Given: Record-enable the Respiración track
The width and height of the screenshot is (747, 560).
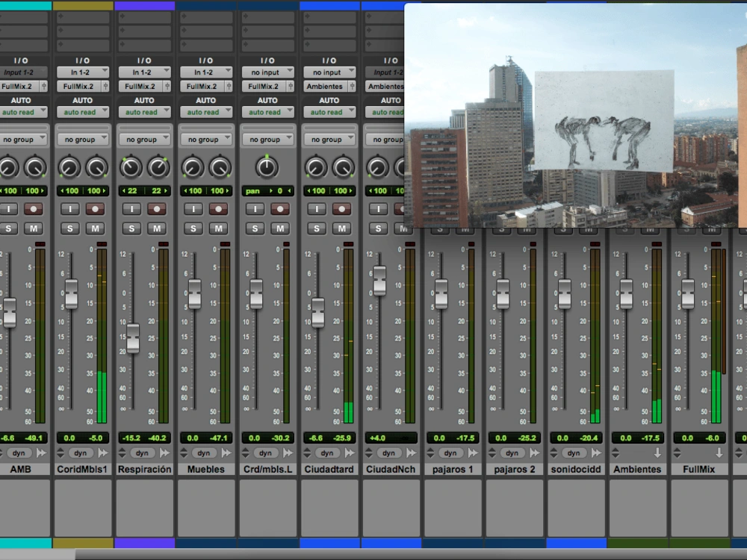Looking at the screenshot, I should (157, 209).
